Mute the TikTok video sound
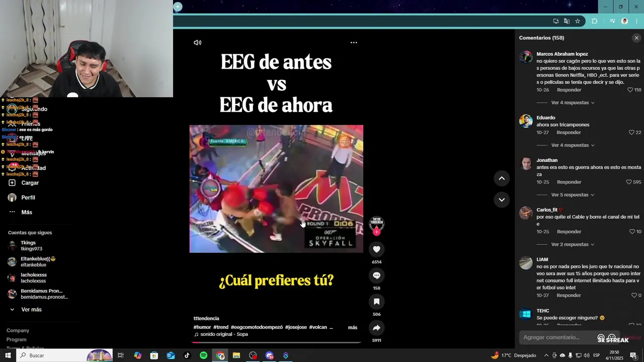 197,43
